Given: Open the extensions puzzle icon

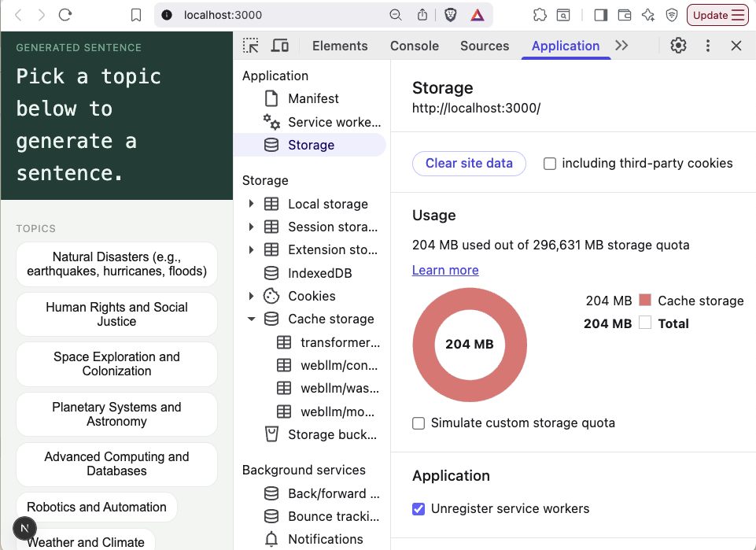Looking at the screenshot, I should tap(540, 15).
